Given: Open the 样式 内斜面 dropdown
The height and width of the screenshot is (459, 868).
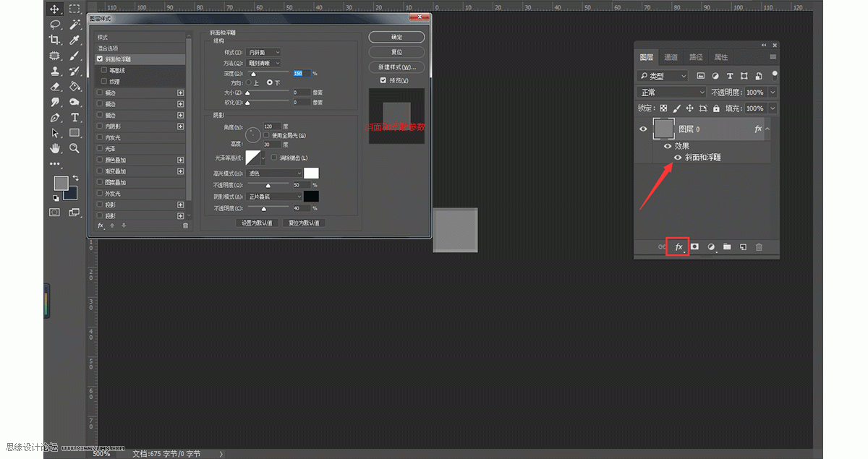Looking at the screenshot, I should [x=264, y=53].
